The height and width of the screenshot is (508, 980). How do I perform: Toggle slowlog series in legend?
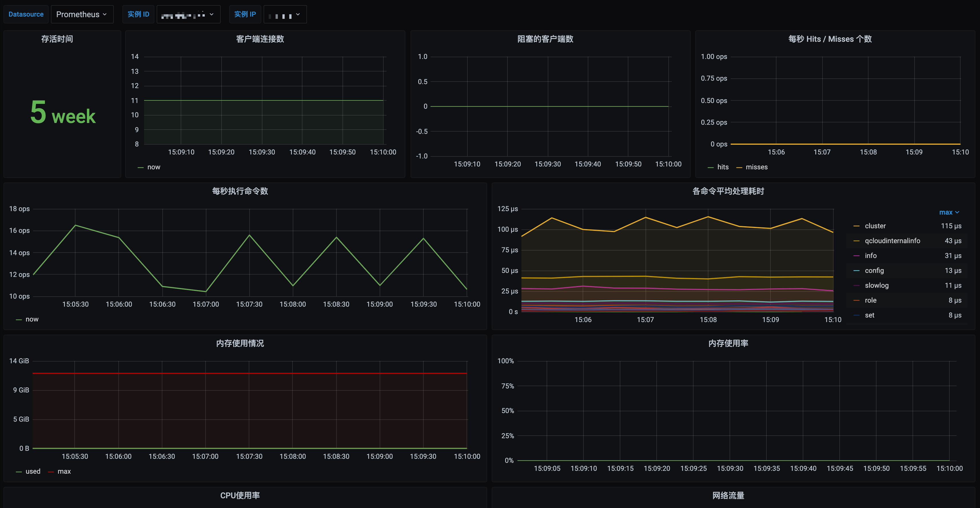click(877, 285)
